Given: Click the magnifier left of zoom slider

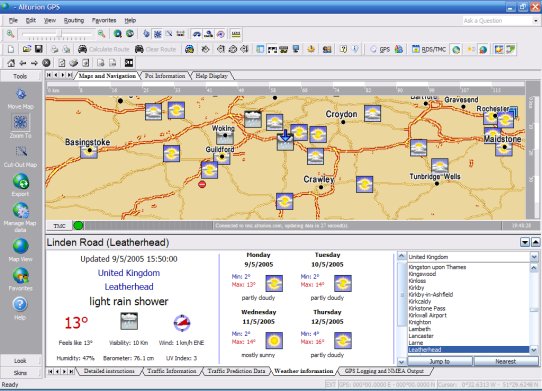Looking at the screenshot, I should (x=10, y=34).
